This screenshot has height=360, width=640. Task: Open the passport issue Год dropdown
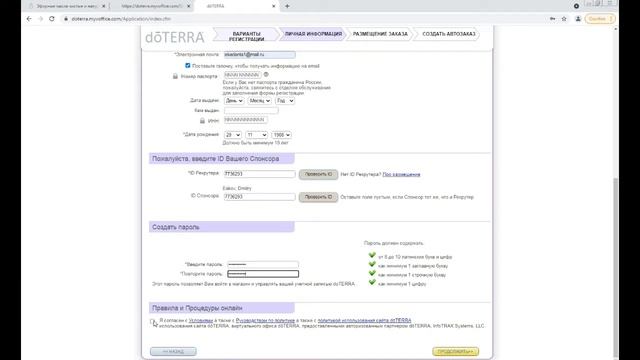(285, 100)
